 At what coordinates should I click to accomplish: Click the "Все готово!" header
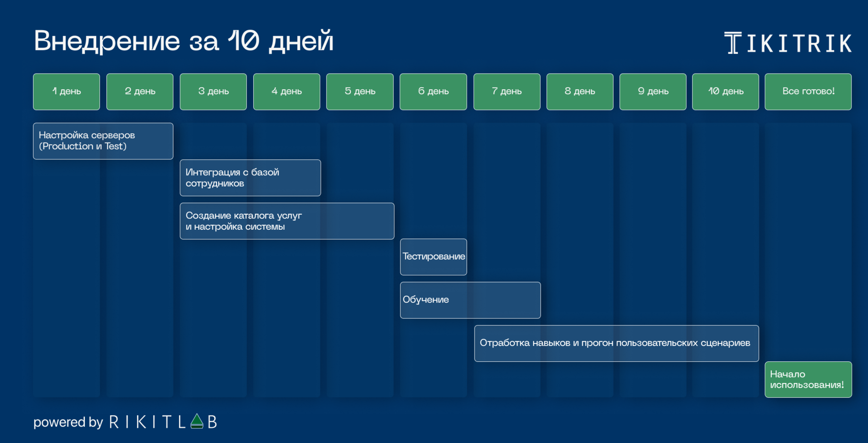[808, 92]
